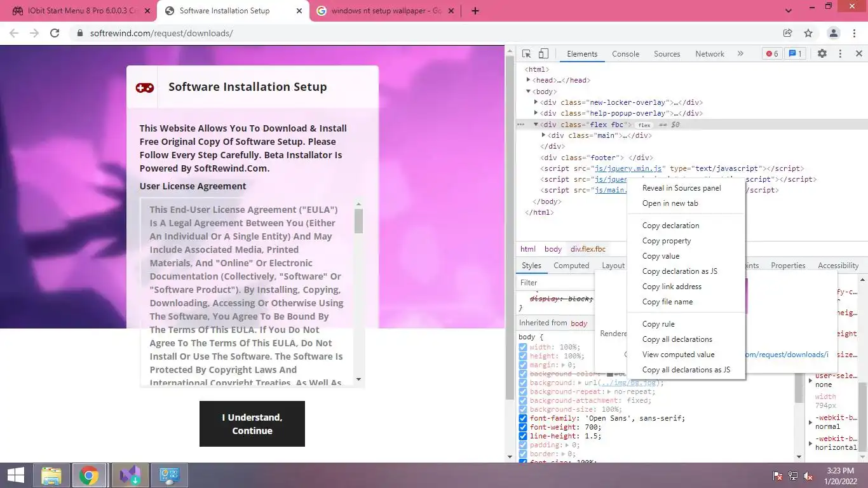Toggle the padding declaration checkbox
This screenshot has width=868, height=488.
522,445
